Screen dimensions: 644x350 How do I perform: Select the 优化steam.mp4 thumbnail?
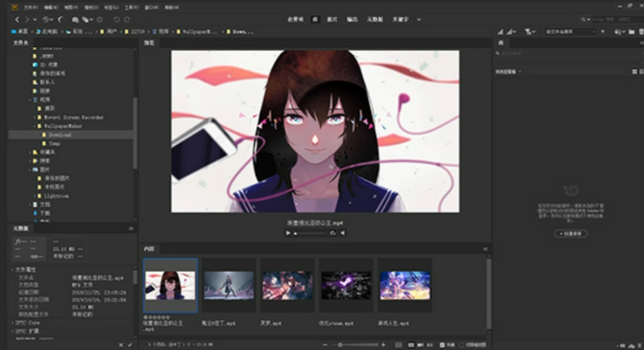tap(346, 285)
